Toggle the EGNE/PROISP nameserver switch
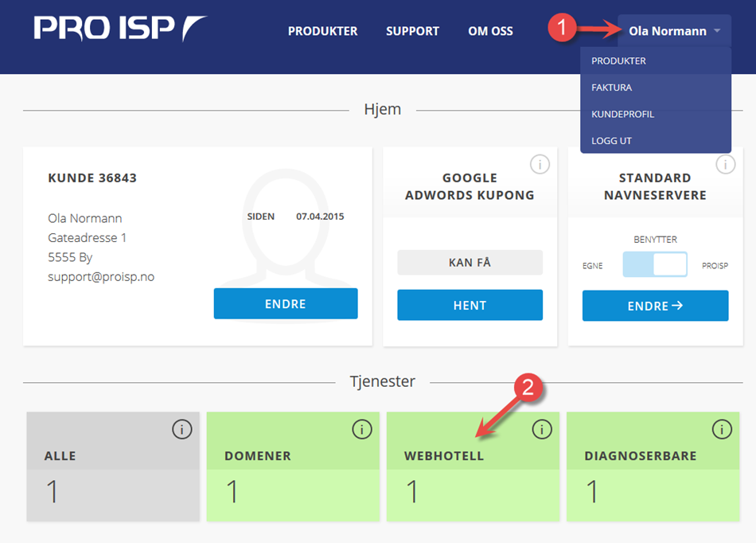 tap(655, 264)
